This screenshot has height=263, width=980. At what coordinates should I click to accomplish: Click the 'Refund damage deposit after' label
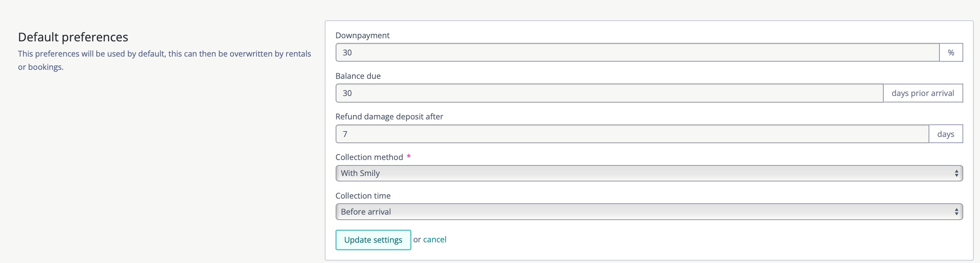[389, 117]
